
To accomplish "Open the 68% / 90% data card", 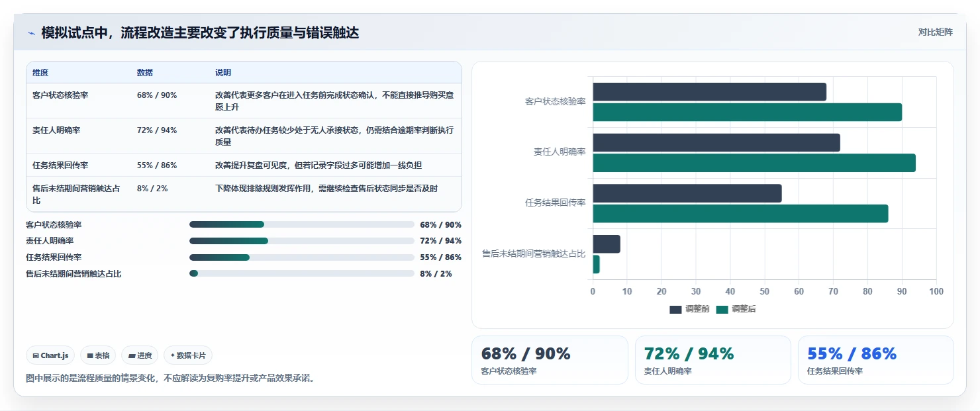I will (x=550, y=360).
